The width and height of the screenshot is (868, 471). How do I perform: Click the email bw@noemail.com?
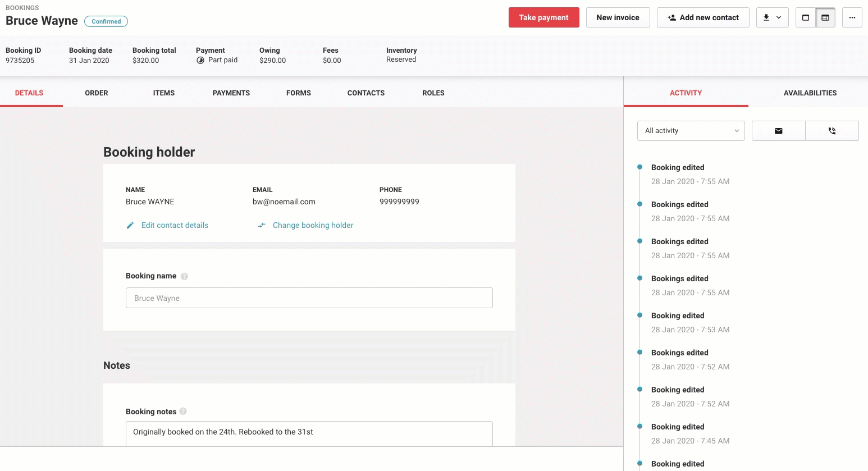click(x=284, y=202)
